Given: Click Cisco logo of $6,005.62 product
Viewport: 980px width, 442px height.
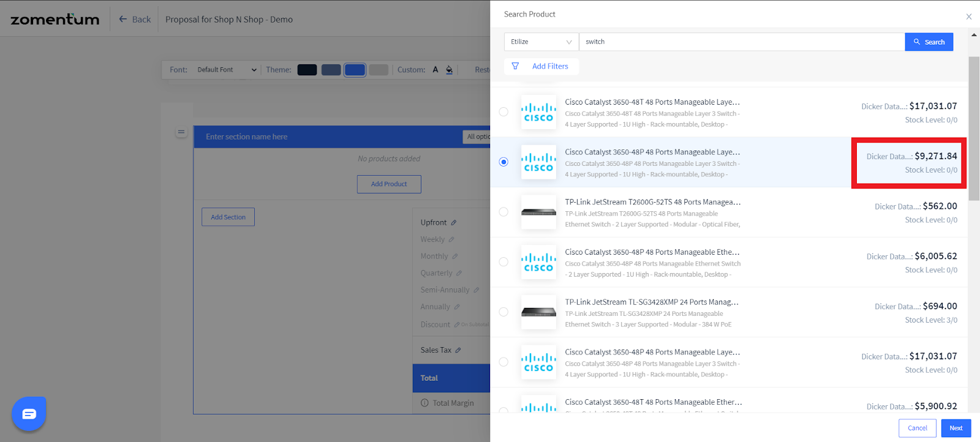Looking at the screenshot, I should pyautogui.click(x=538, y=262).
